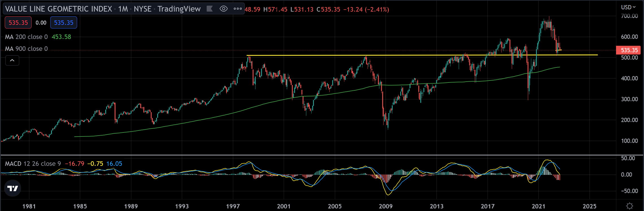Toggle symbol visibility with the eye icon
The width and height of the screenshot is (644, 211).
tap(224, 9)
